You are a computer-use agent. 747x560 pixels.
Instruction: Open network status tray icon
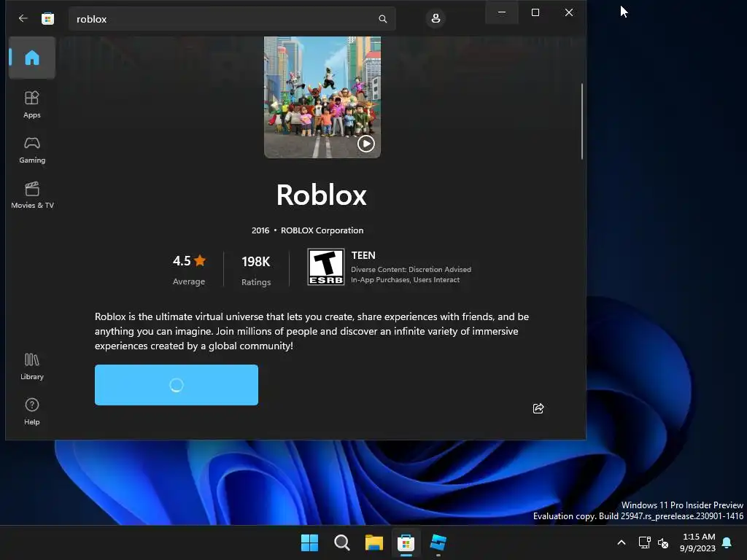click(x=645, y=542)
